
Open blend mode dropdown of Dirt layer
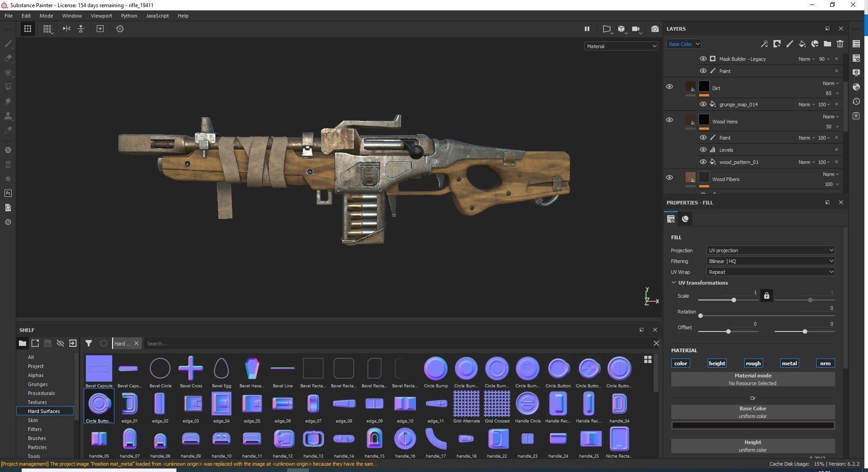[x=831, y=83]
